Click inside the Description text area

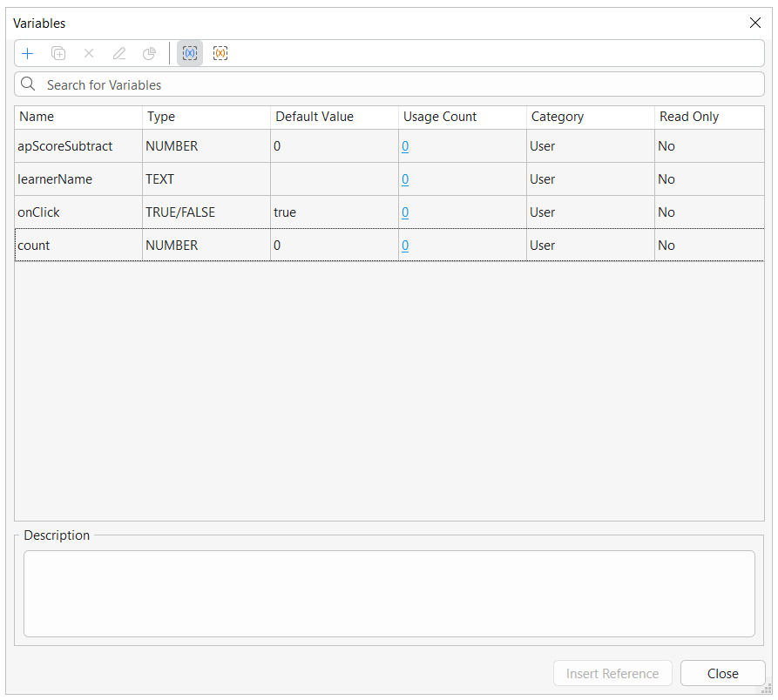pos(389,594)
